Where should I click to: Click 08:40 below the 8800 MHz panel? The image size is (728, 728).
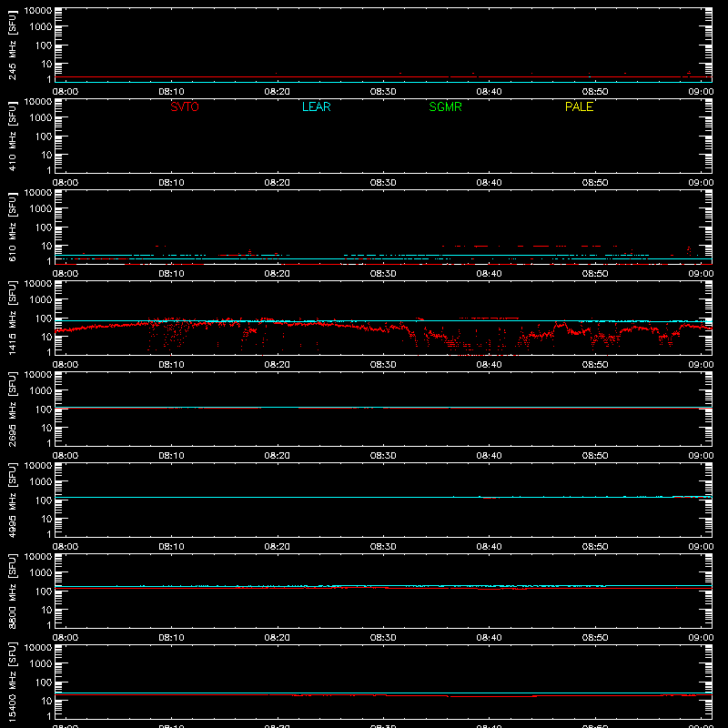click(x=489, y=638)
